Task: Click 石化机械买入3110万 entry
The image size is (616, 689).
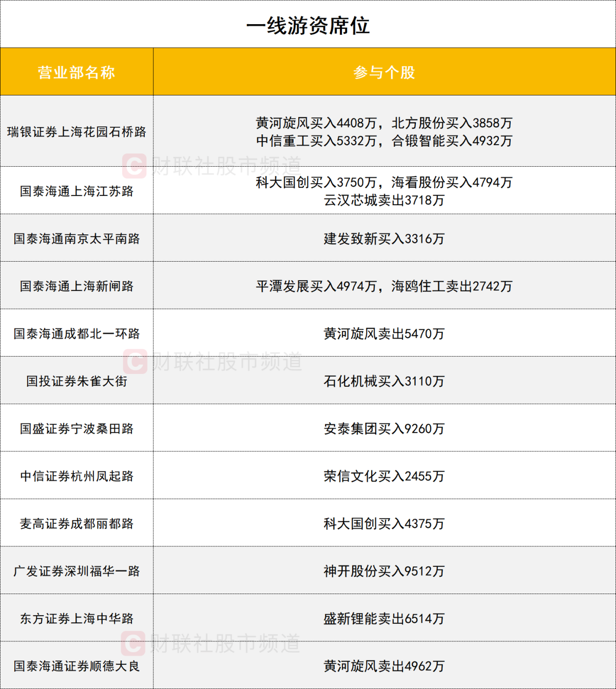Action: pyautogui.click(x=384, y=381)
